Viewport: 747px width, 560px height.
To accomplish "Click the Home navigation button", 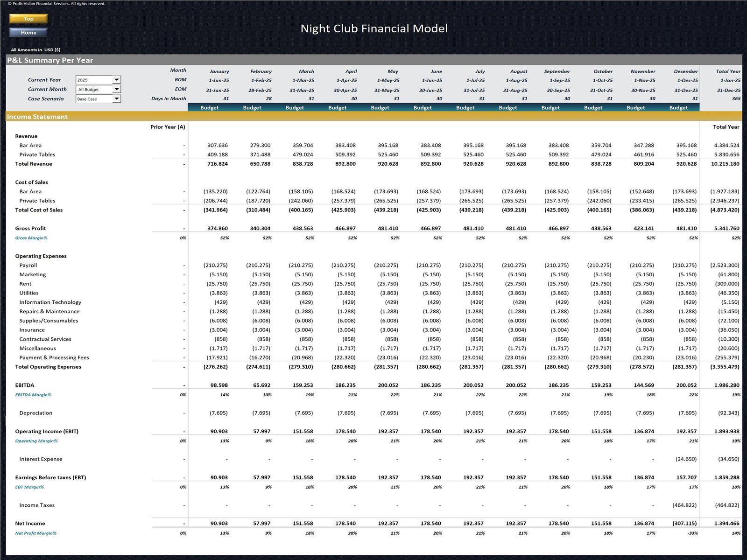I will (x=28, y=32).
